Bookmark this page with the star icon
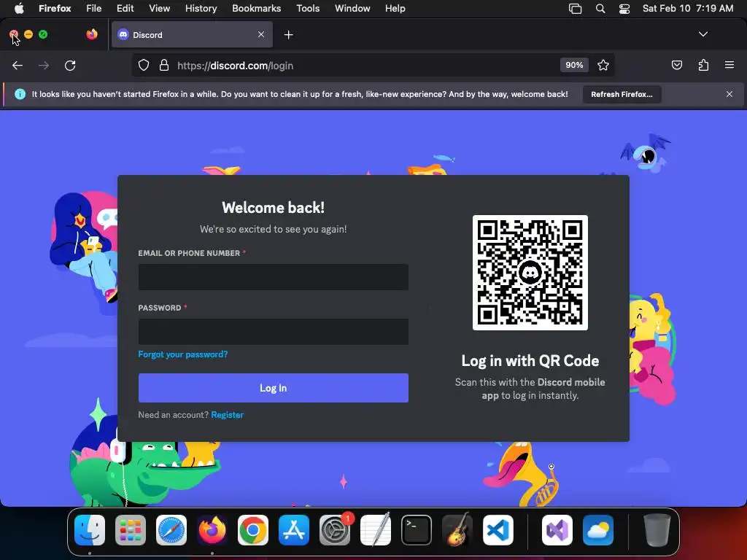Image resolution: width=747 pixels, height=560 pixels. (603, 65)
